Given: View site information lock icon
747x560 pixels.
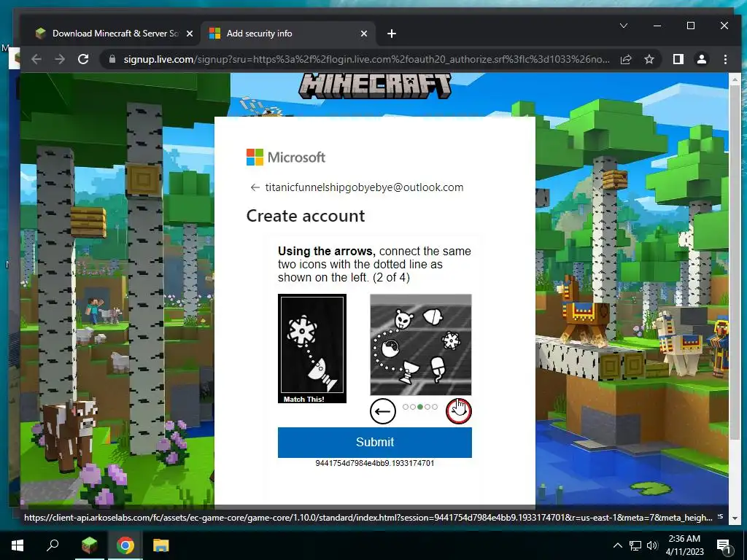Looking at the screenshot, I should (x=112, y=59).
